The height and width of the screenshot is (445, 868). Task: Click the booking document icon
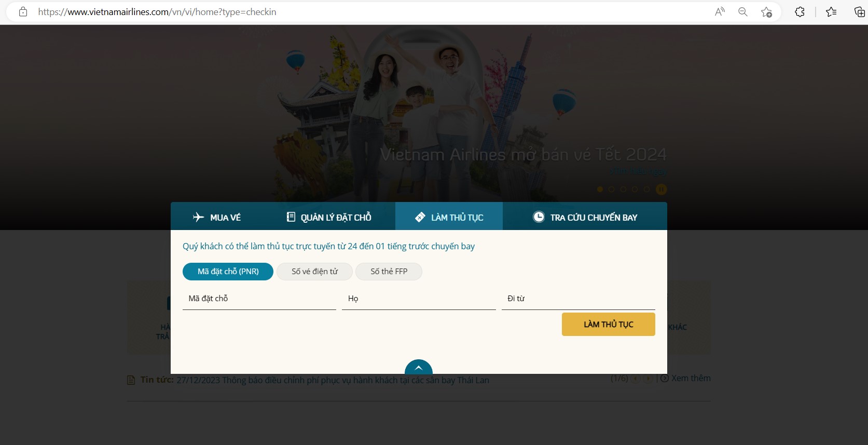tap(291, 217)
